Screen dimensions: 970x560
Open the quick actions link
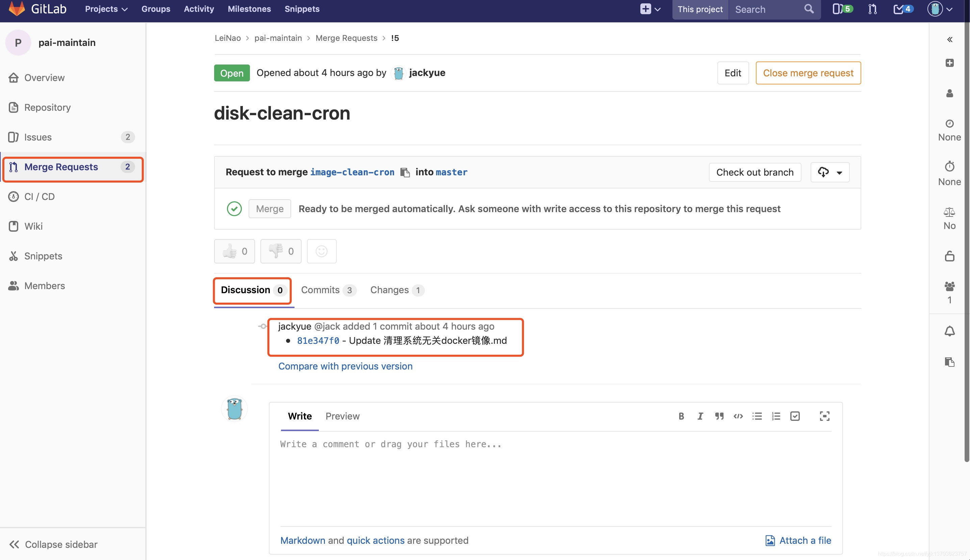[x=375, y=540]
